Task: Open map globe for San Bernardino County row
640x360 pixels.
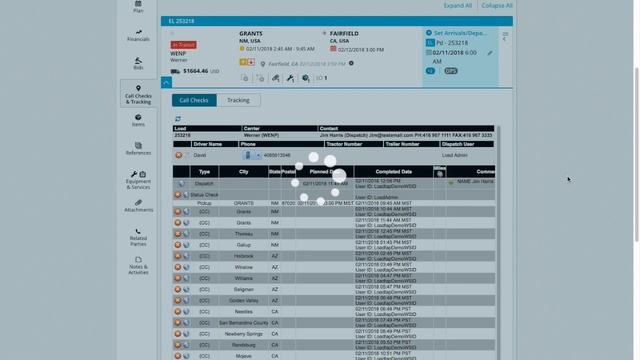Action: 186,323
